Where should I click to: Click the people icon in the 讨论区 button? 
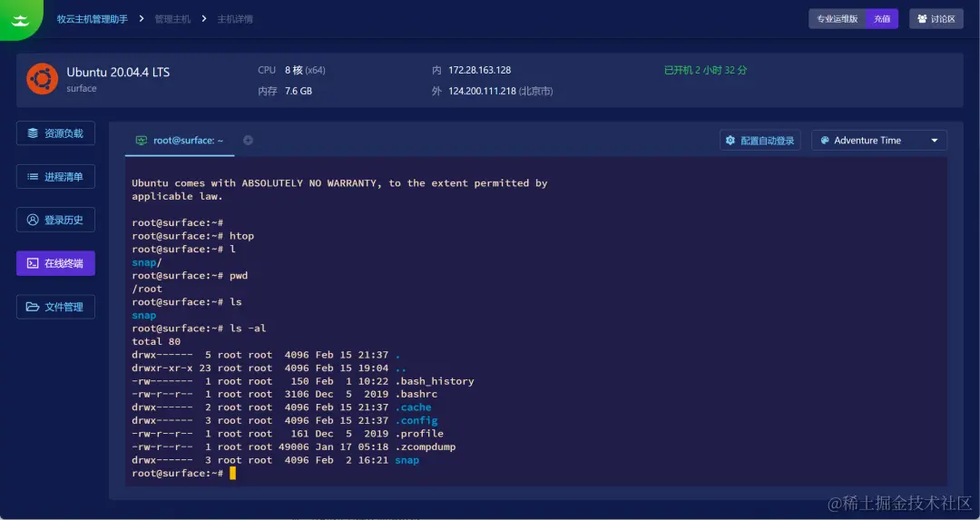point(922,19)
